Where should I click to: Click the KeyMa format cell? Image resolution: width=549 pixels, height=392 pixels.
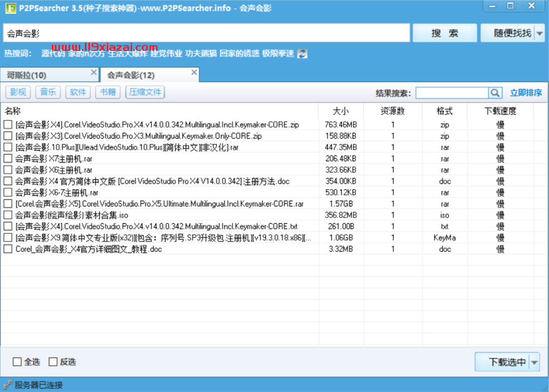click(x=445, y=238)
